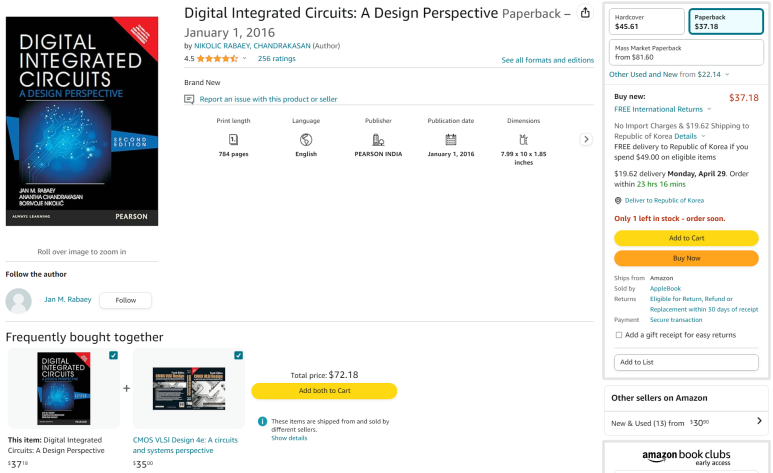This screenshot has height=473, width=773.
Task: Click Secure transaction link
Action: click(676, 320)
